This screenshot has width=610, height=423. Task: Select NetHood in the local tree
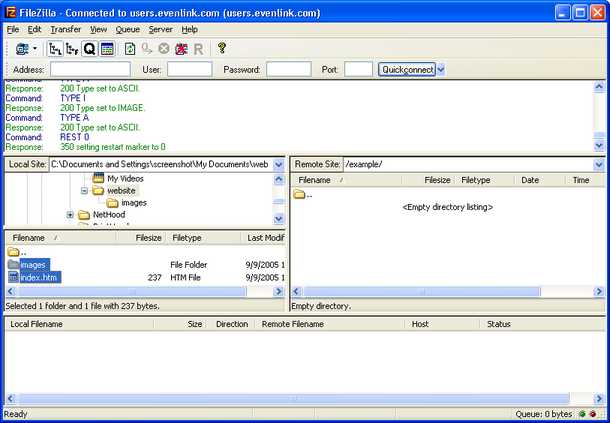tap(109, 214)
